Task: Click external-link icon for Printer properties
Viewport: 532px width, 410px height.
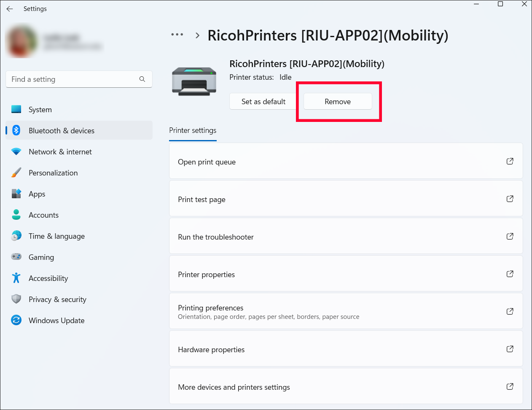Action: pos(510,274)
